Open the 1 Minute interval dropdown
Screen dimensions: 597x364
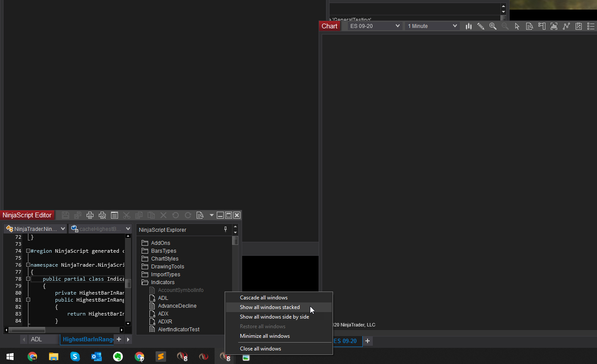click(432, 26)
